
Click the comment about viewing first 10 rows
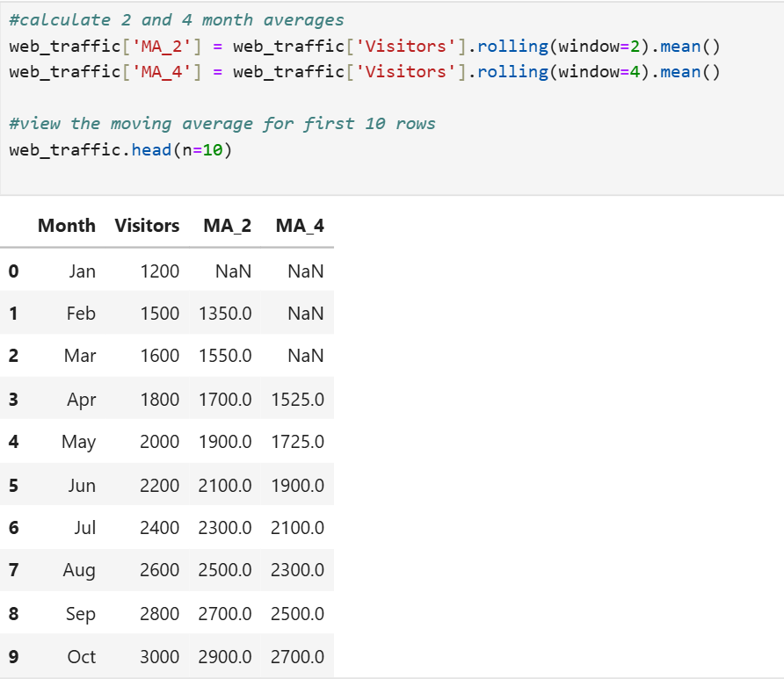coord(221,123)
